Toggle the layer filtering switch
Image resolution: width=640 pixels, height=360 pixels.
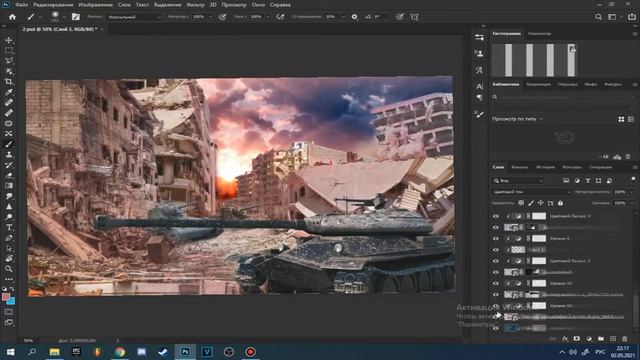pyautogui.click(x=633, y=179)
